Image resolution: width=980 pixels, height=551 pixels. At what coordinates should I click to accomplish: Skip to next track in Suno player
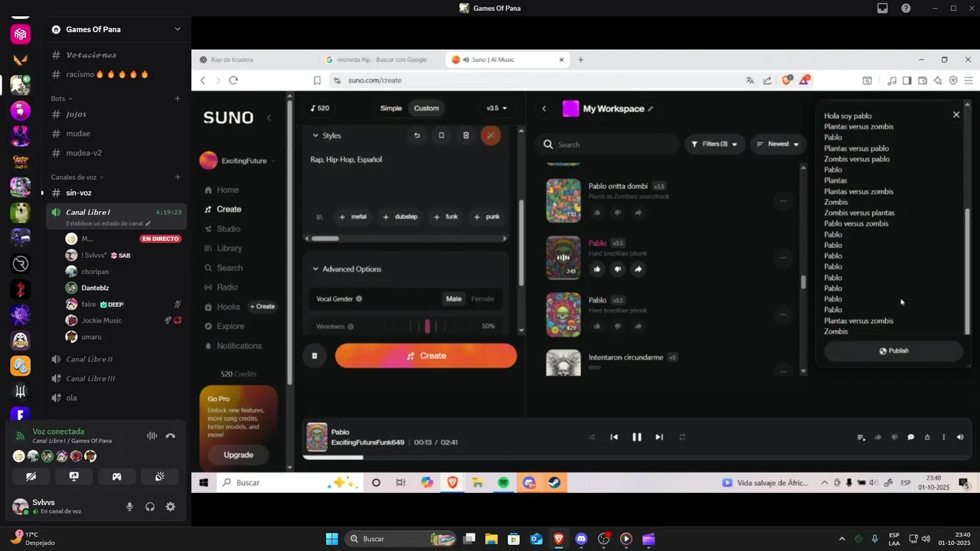pos(658,437)
